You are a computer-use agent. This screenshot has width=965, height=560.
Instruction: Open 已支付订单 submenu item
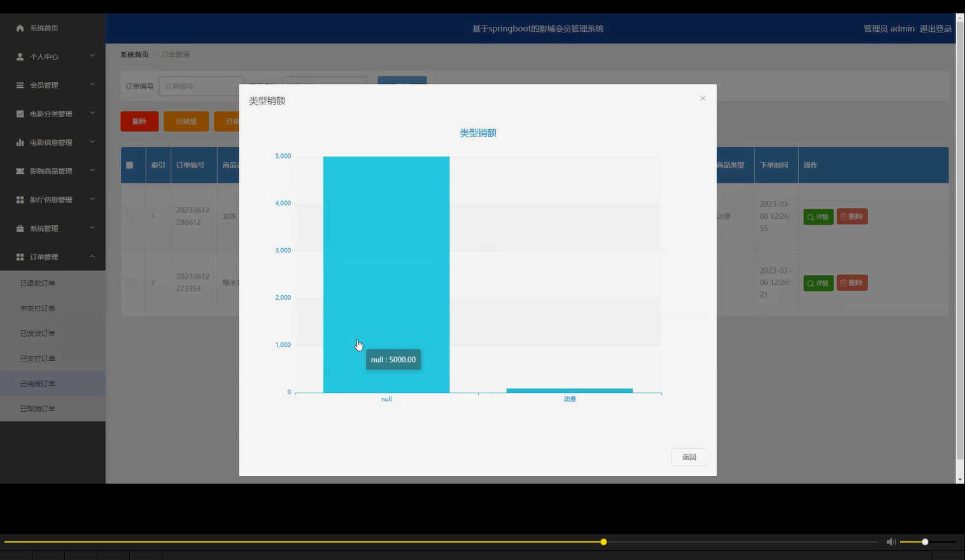pos(52,358)
